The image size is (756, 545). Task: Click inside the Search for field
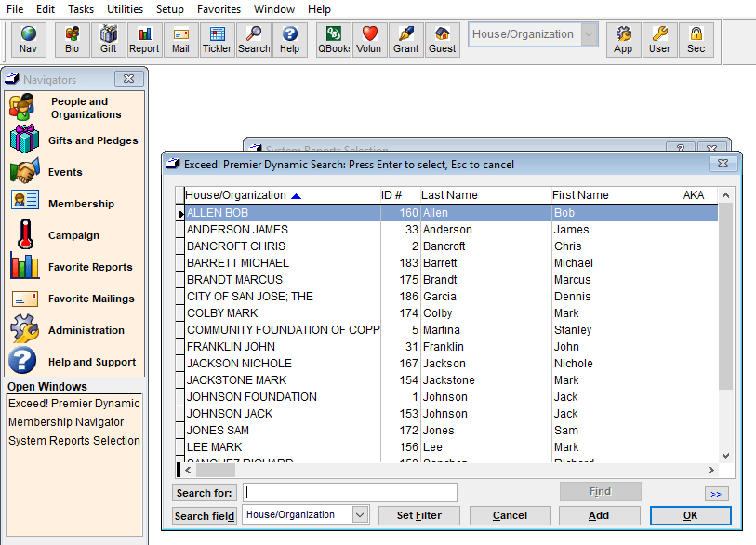pyautogui.click(x=349, y=492)
